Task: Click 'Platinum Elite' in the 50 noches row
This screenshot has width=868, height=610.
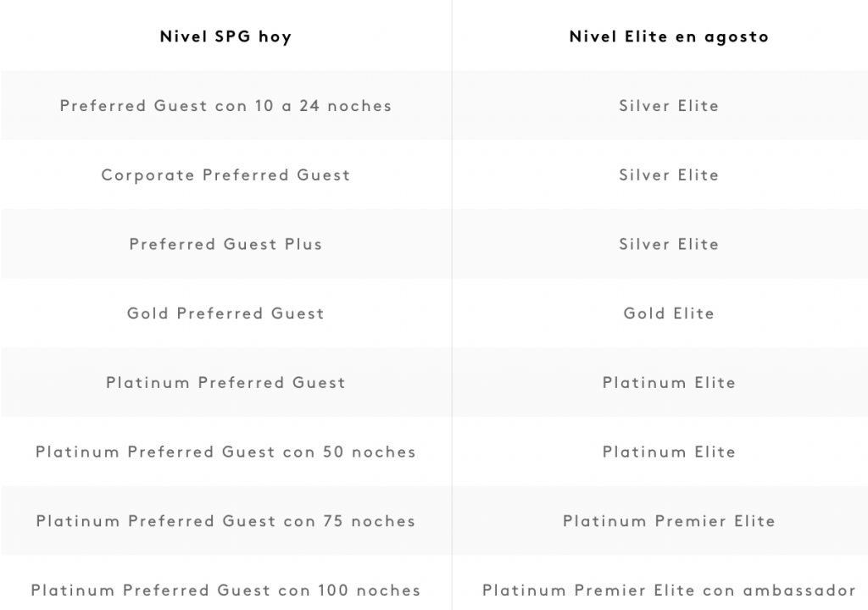Action: click(x=669, y=452)
